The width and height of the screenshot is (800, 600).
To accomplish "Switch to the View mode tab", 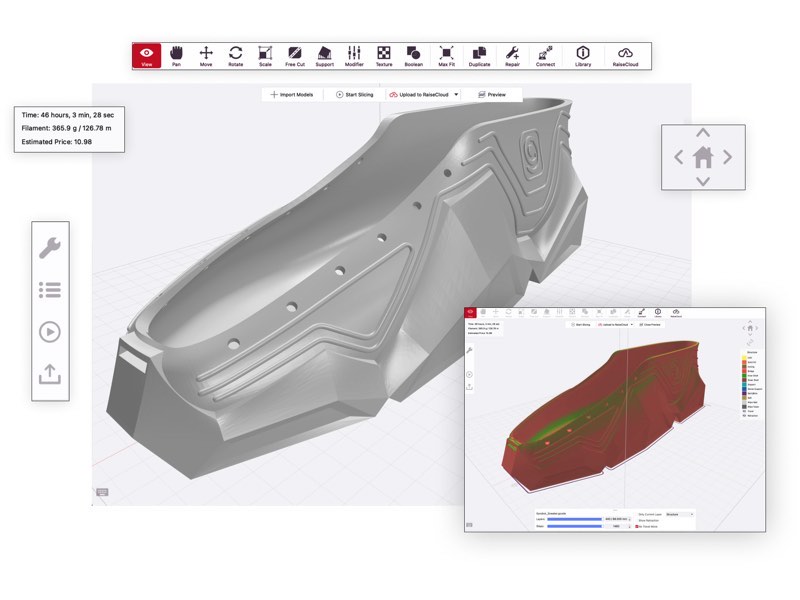I will pos(146,56).
